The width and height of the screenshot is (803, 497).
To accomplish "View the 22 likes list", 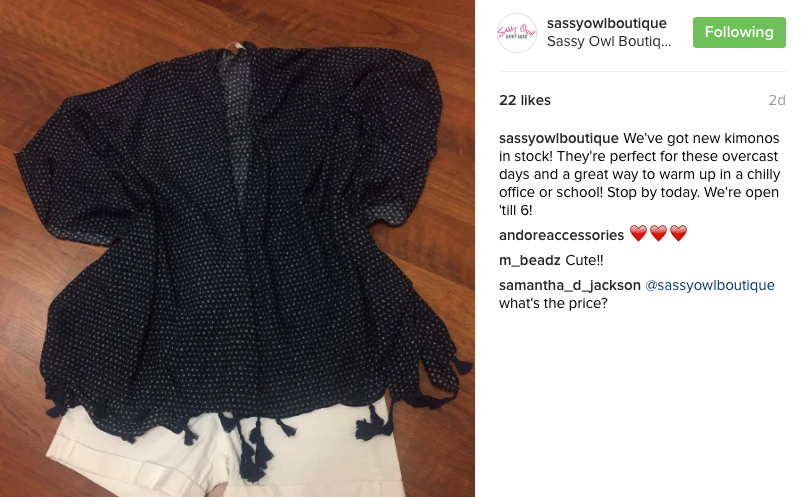I will 524,100.
